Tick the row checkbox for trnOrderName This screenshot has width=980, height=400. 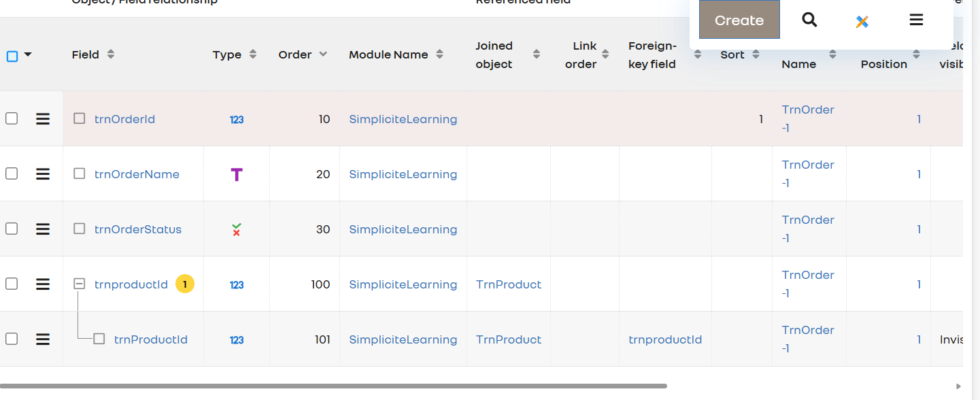click(12, 173)
